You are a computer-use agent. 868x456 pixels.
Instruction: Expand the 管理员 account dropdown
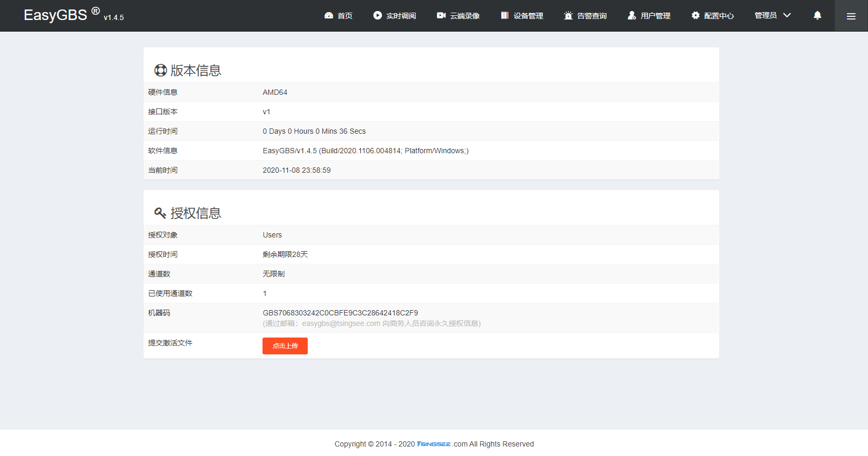[x=773, y=15]
